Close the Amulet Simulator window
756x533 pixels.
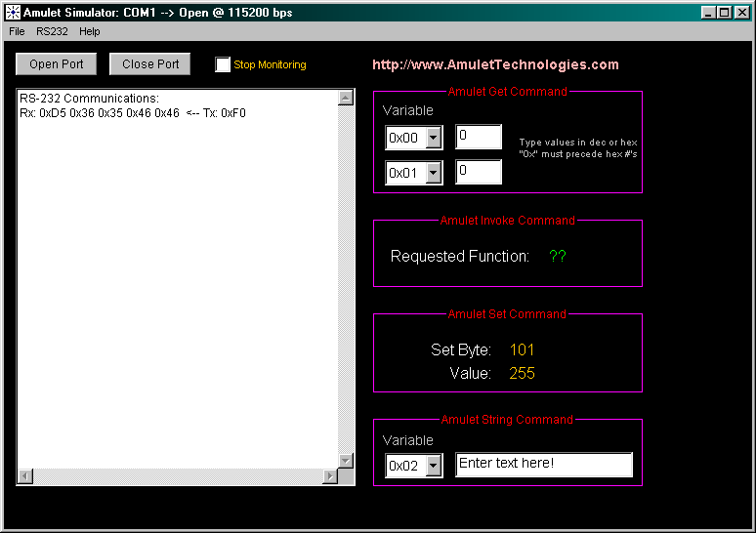pos(742,13)
